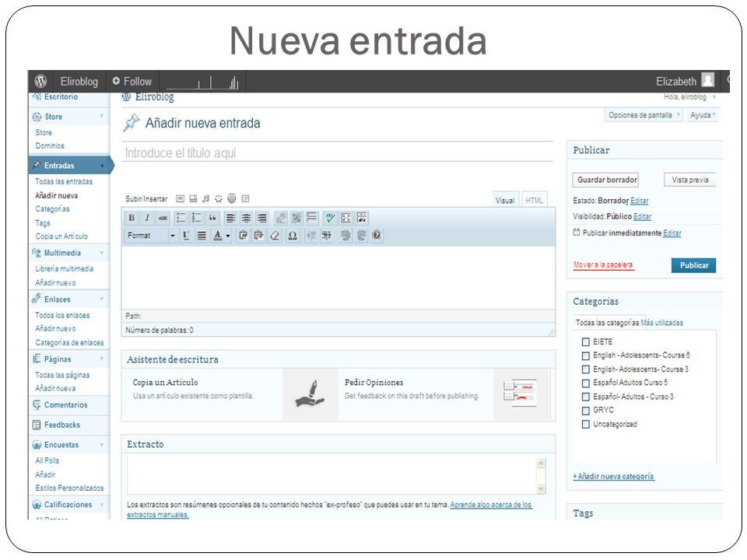The height and width of the screenshot is (560, 747).
Task: Click the editor help question mark icon
Action: [377, 235]
